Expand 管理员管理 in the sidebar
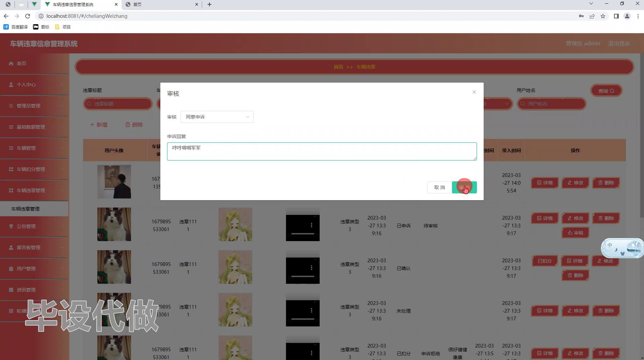This screenshot has width=644, height=360. tap(34, 106)
